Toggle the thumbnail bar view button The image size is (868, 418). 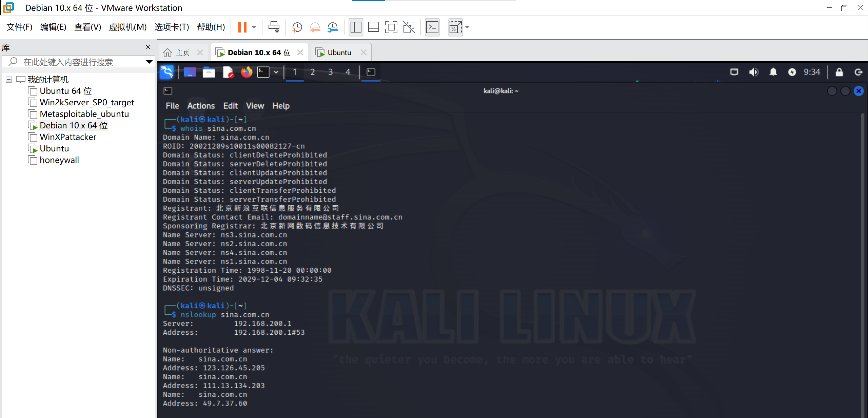[373, 27]
